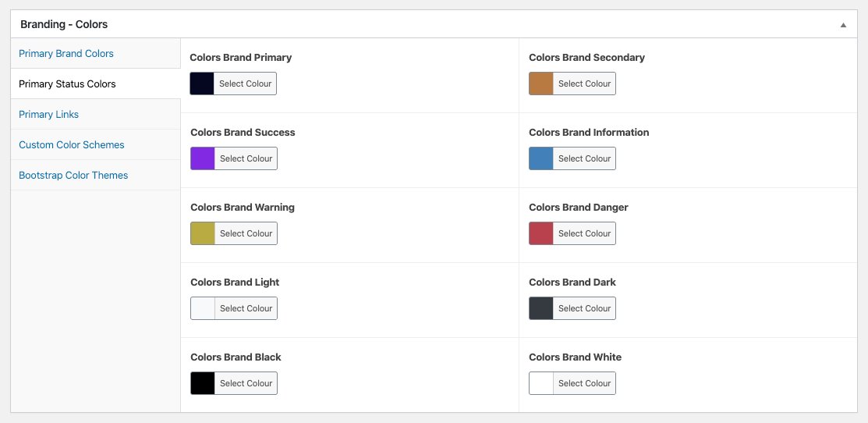This screenshot has width=868, height=423.
Task: Open the Custom Color Schemes tab
Action: coord(72,145)
